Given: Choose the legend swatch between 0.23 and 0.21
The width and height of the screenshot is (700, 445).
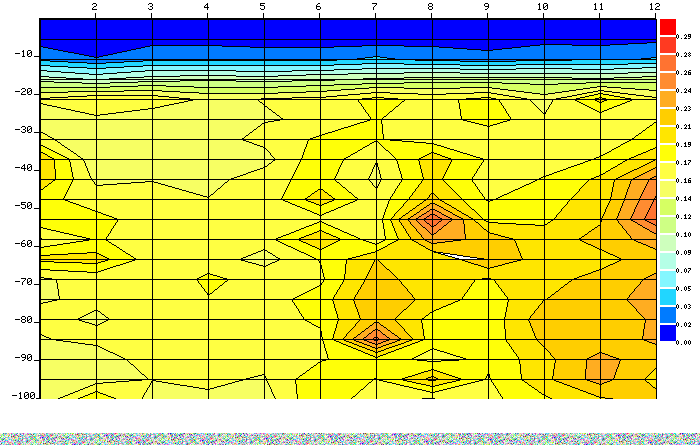Looking at the screenshot, I should [668, 117].
